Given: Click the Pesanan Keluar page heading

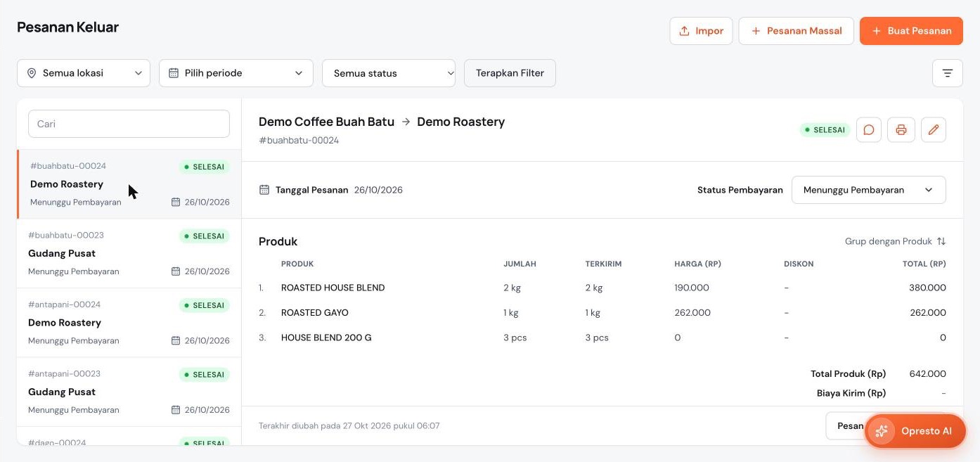Looking at the screenshot, I should 68,27.
